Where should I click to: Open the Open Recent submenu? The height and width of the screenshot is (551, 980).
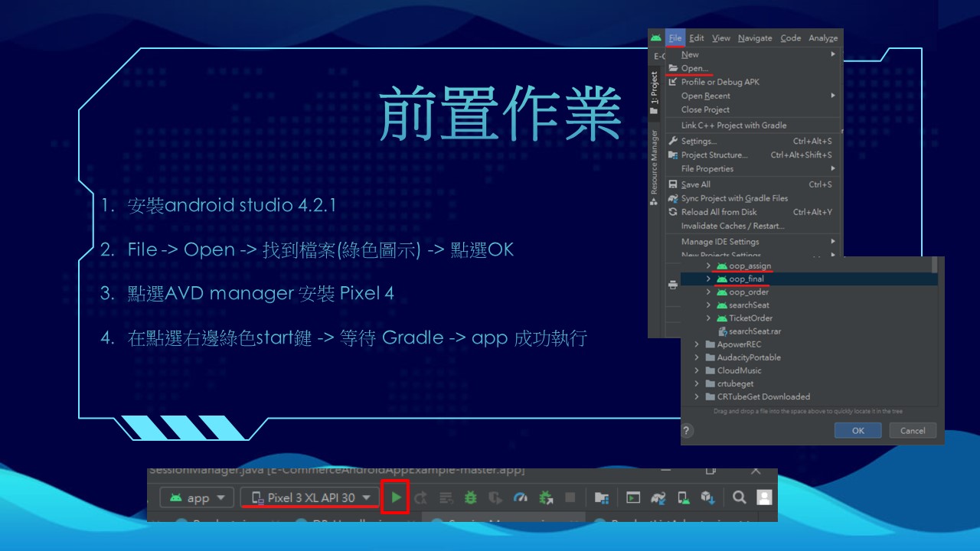pyautogui.click(x=753, y=96)
